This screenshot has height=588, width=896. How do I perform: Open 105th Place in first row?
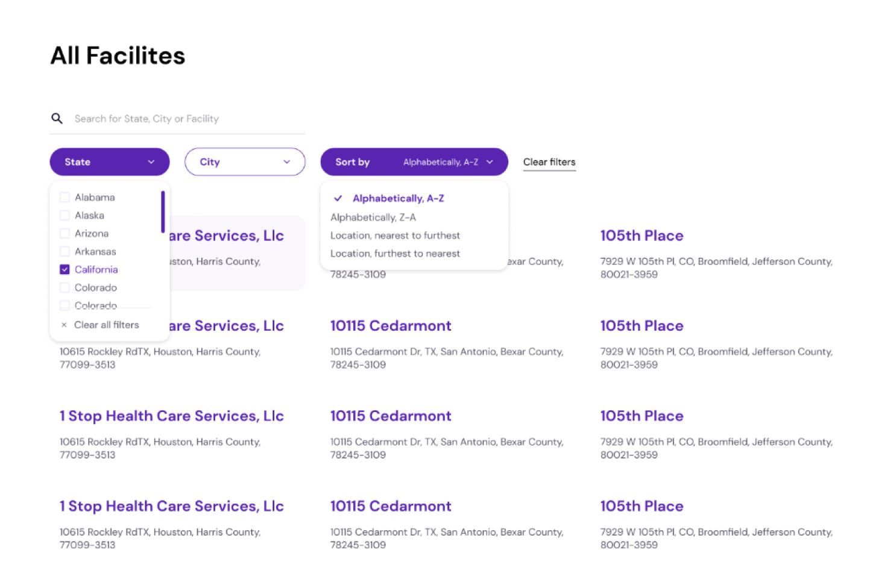tap(642, 236)
